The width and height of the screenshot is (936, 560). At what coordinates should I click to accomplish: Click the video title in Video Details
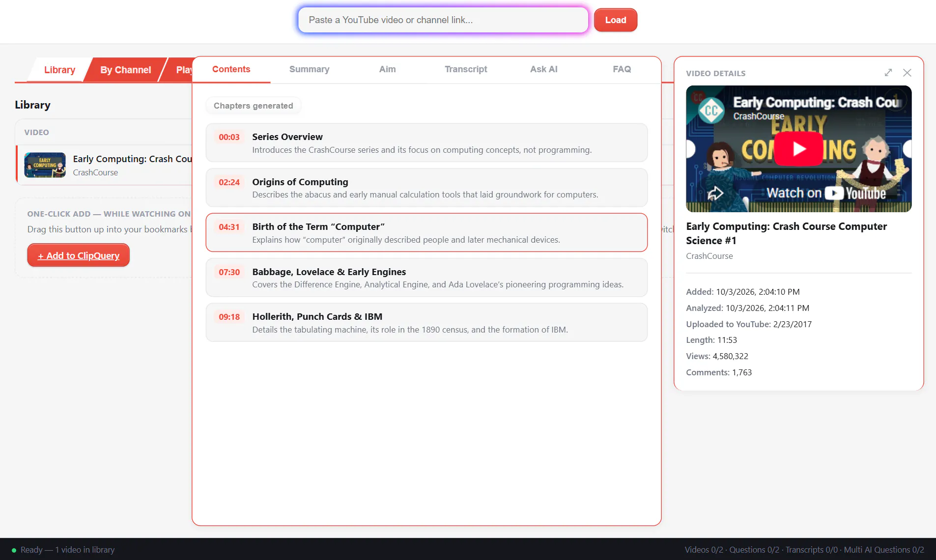tap(786, 233)
